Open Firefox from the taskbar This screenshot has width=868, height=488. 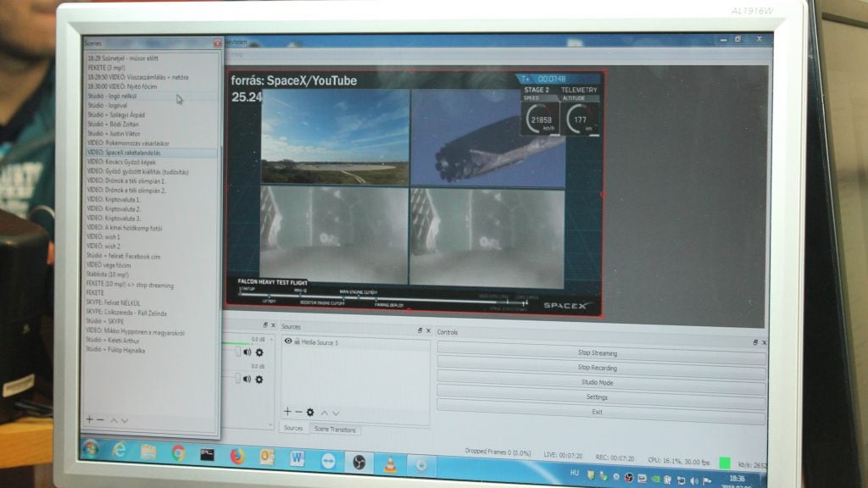(237, 457)
